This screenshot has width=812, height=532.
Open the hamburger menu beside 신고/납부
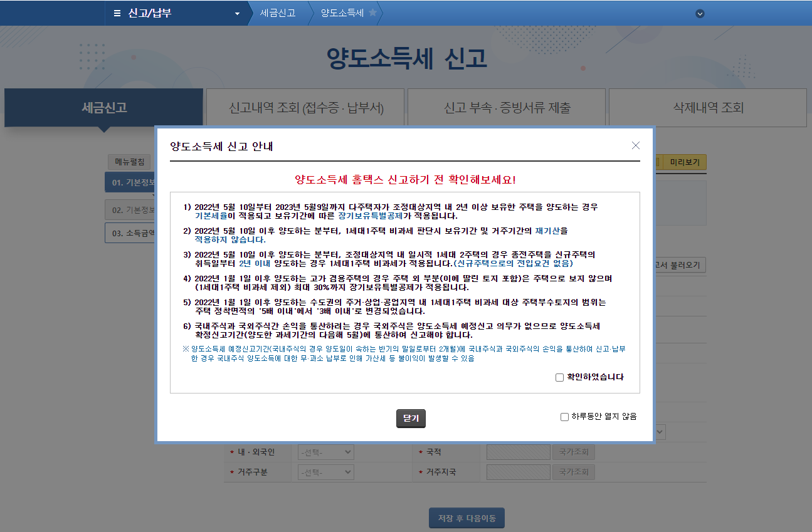click(116, 13)
